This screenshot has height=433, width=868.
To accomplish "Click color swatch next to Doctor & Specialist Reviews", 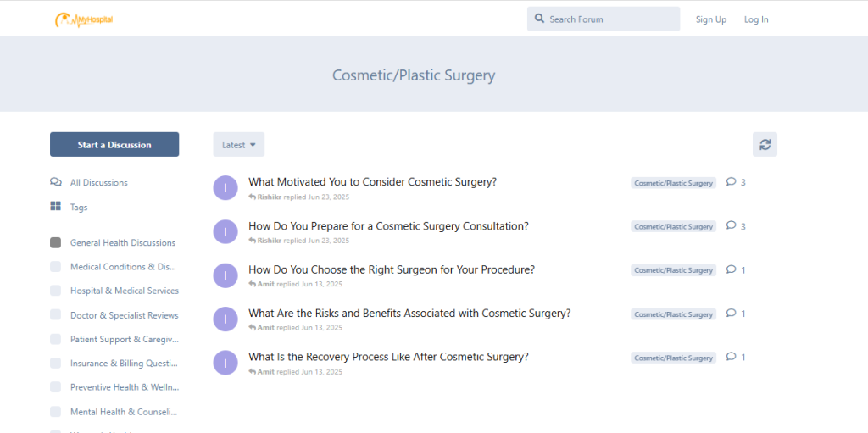I will pos(56,315).
